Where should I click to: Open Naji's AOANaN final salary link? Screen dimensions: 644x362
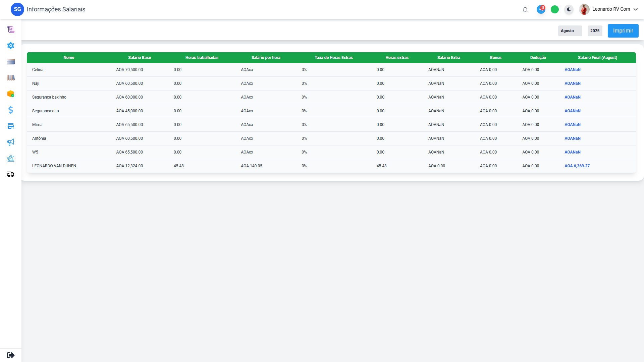tap(572, 83)
